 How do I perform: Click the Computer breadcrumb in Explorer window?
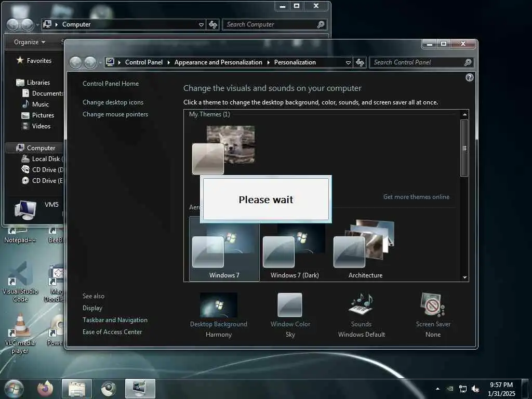point(76,24)
